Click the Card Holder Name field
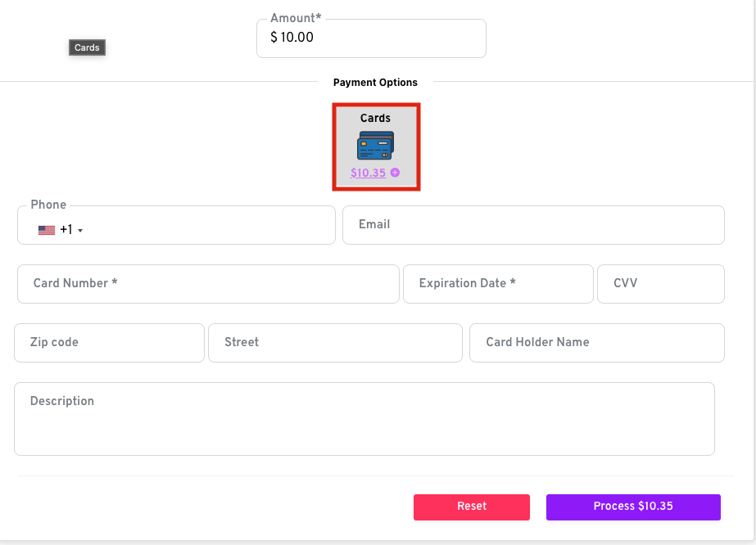This screenshot has width=756, height=545. pyautogui.click(x=596, y=343)
